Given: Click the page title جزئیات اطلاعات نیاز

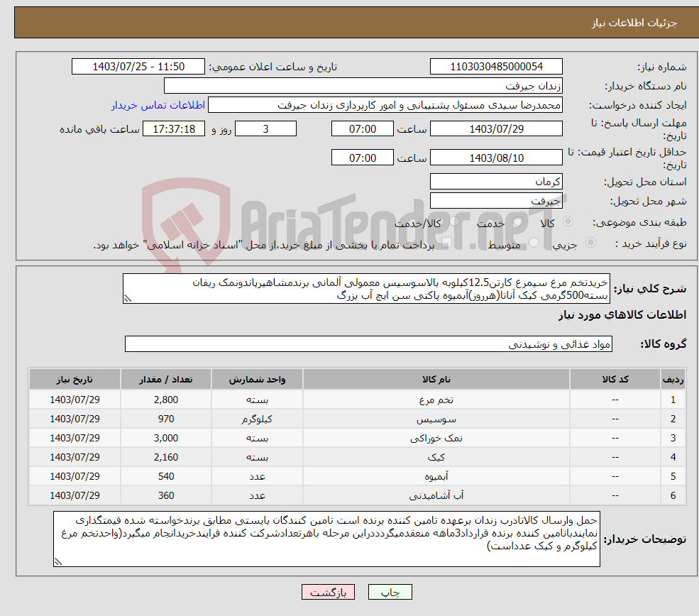Looking at the screenshot, I should [634, 23].
